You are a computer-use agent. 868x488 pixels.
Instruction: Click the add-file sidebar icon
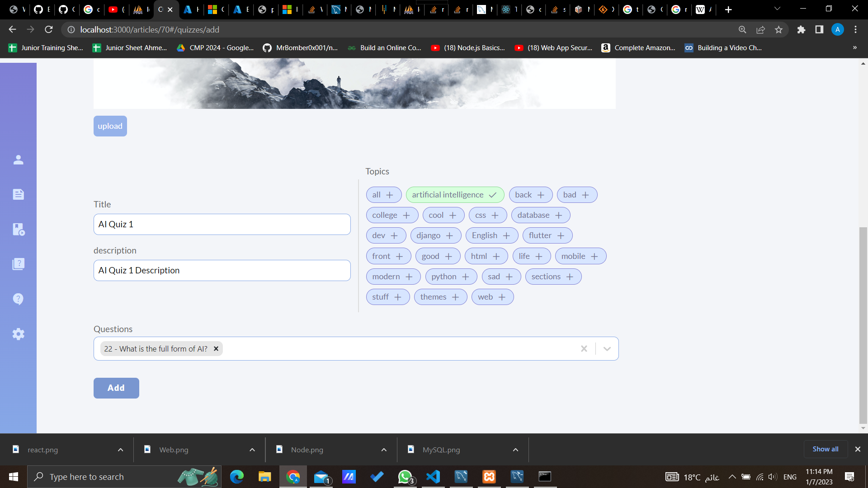[18, 229]
